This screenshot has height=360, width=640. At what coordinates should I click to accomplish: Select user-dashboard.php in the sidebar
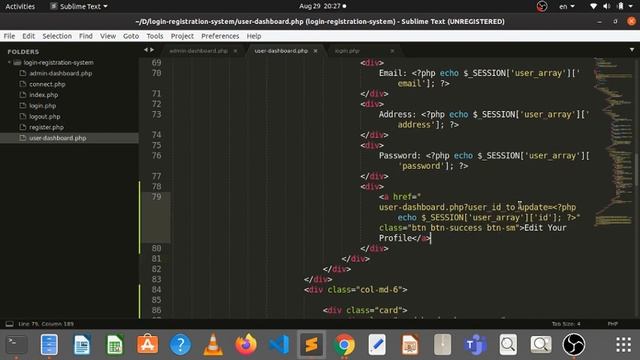click(x=58, y=138)
